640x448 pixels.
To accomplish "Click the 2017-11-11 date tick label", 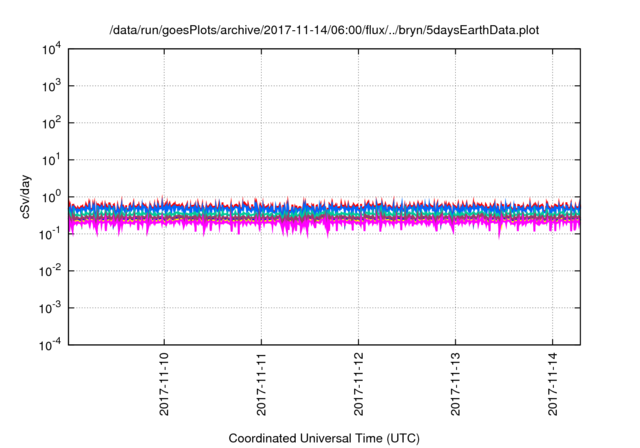I will pyautogui.click(x=261, y=384).
